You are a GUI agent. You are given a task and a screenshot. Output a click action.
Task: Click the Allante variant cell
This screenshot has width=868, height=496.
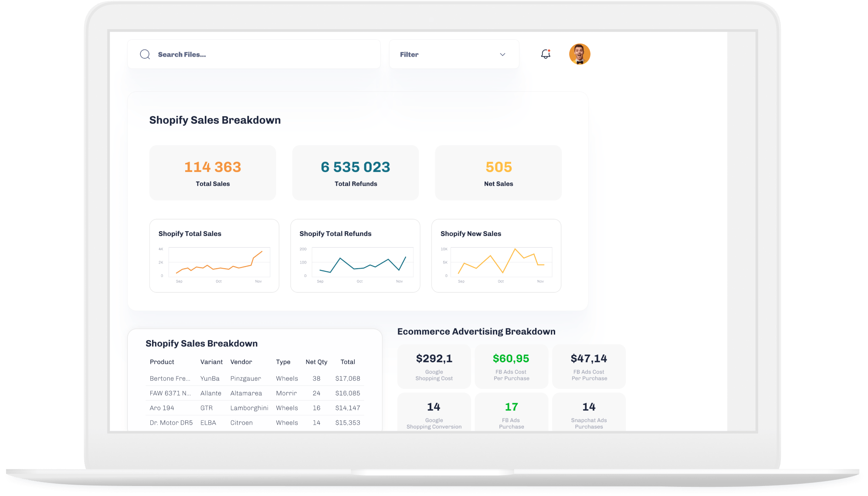(211, 393)
